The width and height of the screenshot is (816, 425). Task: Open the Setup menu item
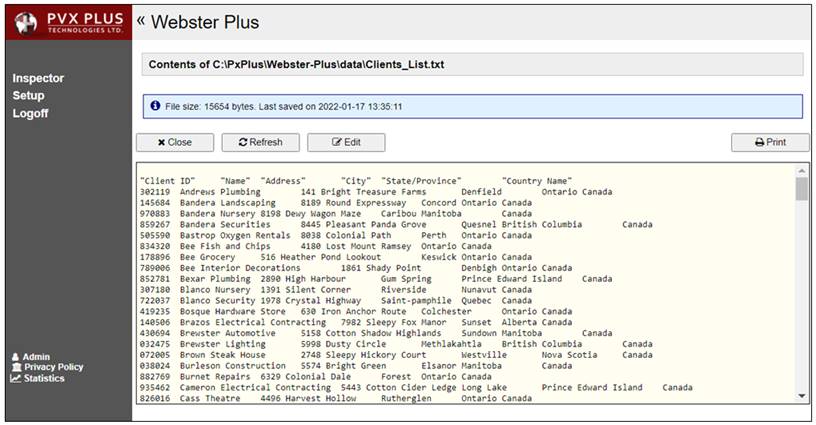(28, 96)
